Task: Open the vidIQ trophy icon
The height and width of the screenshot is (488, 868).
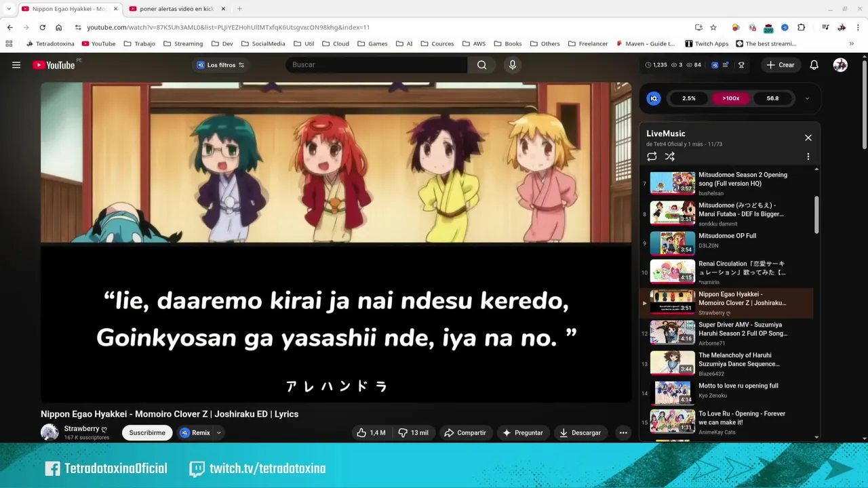Action: (741, 65)
